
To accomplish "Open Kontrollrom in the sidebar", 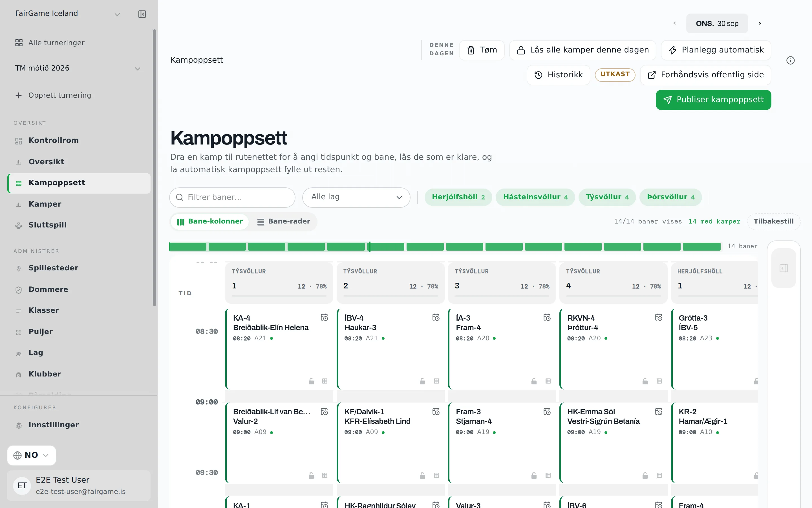I will click(79, 141).
